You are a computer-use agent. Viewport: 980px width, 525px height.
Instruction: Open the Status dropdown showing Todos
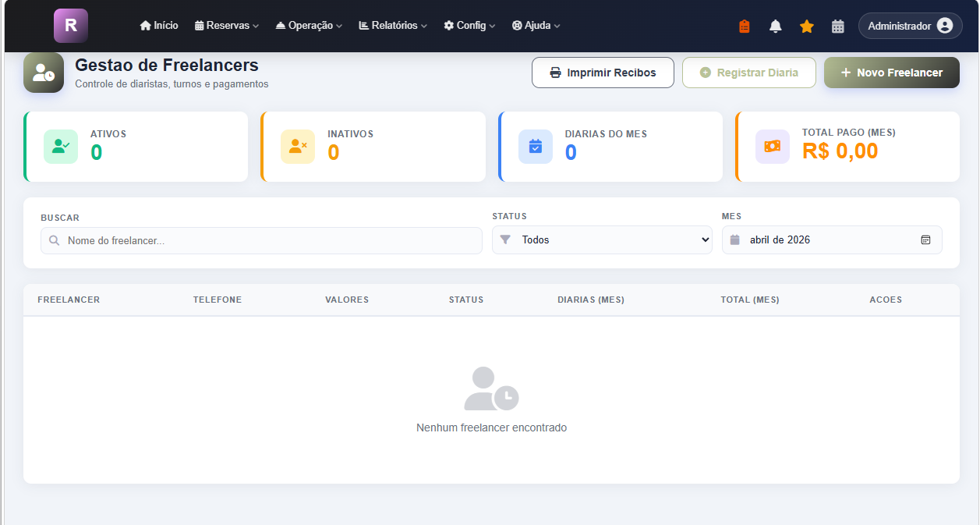[602, 240]
